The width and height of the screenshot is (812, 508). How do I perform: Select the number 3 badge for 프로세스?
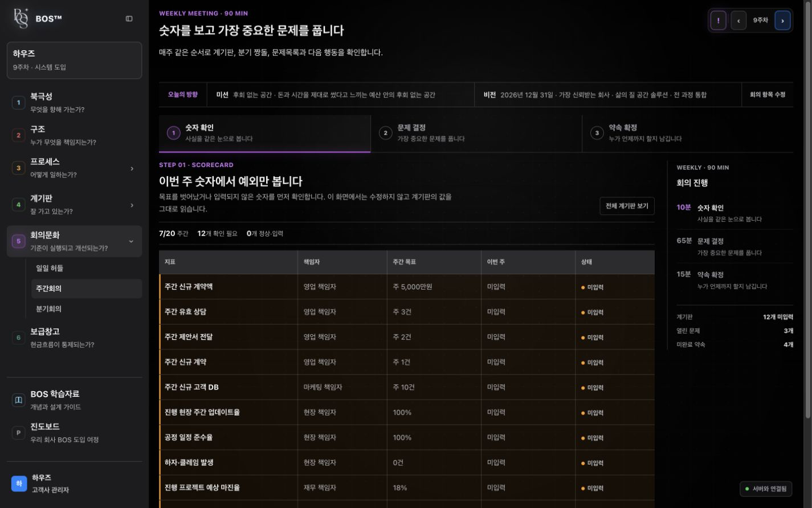click(x=18, y=168)
